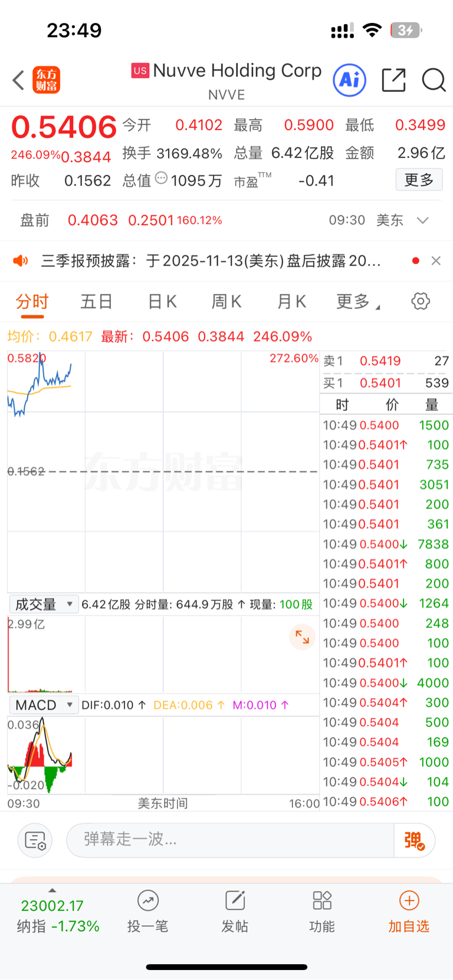The width and height of the screenshot is (453, 980).
Task: Click the 更多 button in quote details
Action: (x=419, y=180)
